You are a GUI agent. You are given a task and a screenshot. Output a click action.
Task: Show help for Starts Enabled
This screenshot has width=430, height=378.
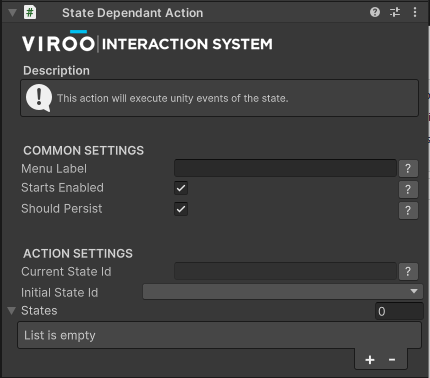coord(408,190)
